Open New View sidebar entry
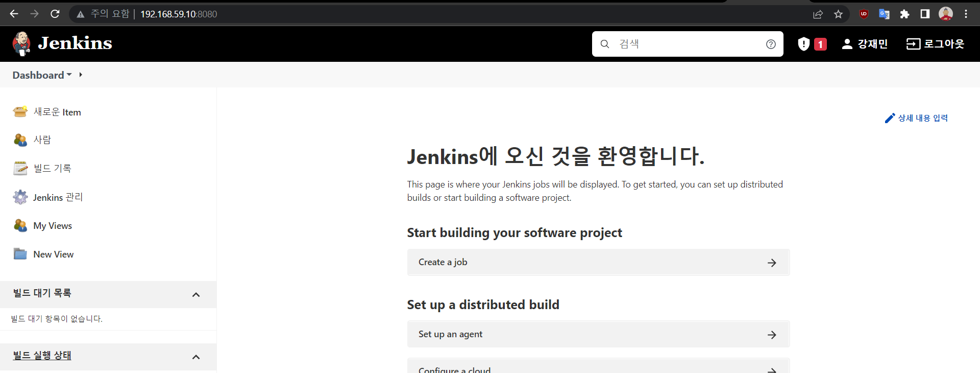Screen dimensions: 980x373 (x=54, y=254)
